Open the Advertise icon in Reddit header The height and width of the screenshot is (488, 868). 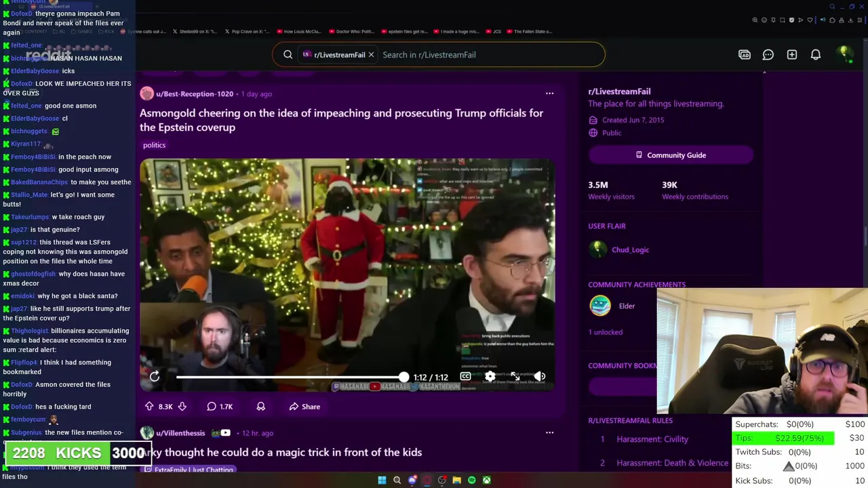(x=745, y=55)
